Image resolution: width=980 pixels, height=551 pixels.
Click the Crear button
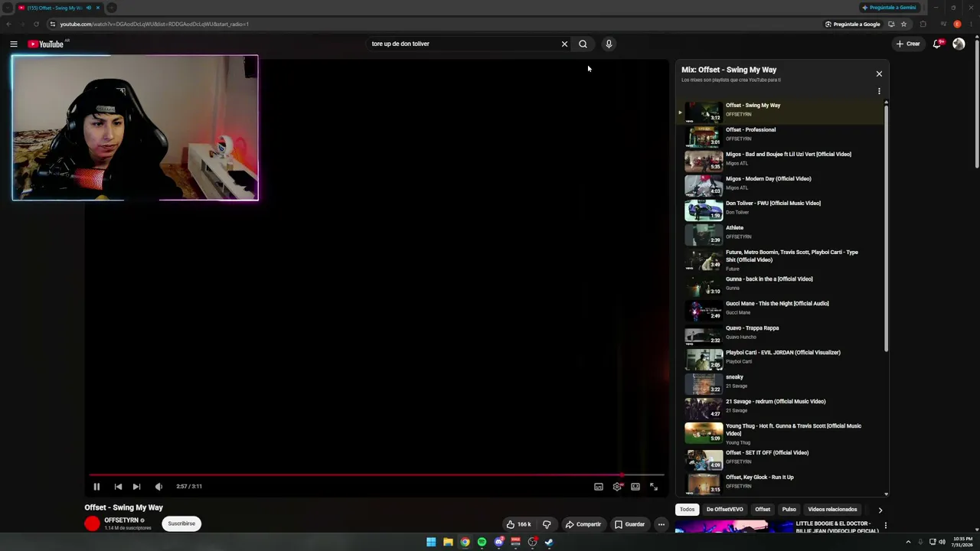[908, 44]
